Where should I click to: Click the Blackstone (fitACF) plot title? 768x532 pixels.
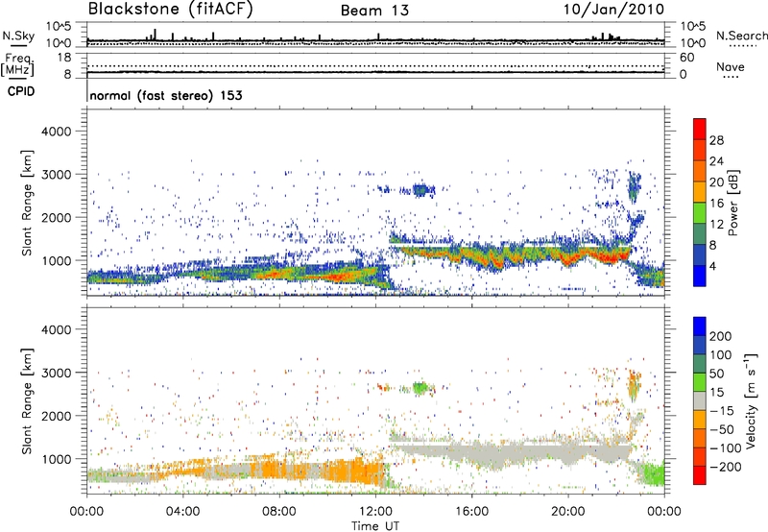pyautogui.click(x=170, y=9)
